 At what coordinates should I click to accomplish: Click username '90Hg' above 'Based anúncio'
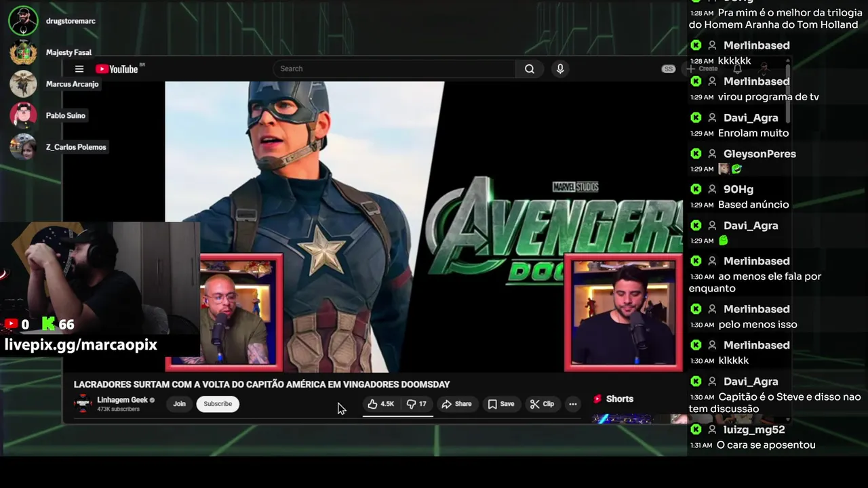click(x=738, y=189)
